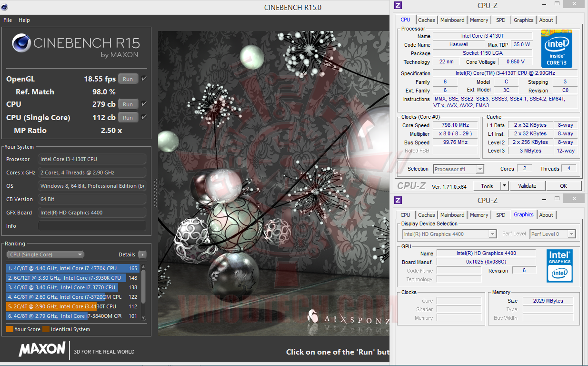This screenshot has height=366, width=588.
Task: Toggle the CPU test checkmark
Action: 144,103
